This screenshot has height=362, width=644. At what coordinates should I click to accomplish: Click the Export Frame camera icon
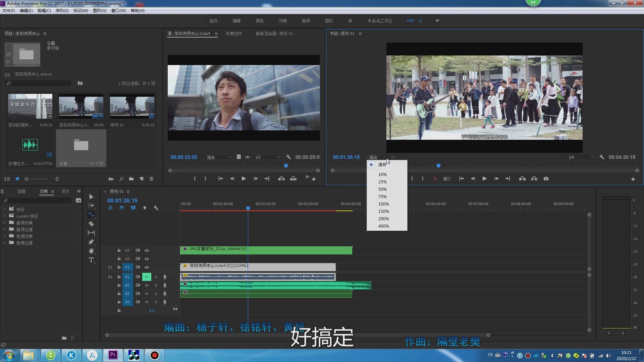[x=546, y=179]
